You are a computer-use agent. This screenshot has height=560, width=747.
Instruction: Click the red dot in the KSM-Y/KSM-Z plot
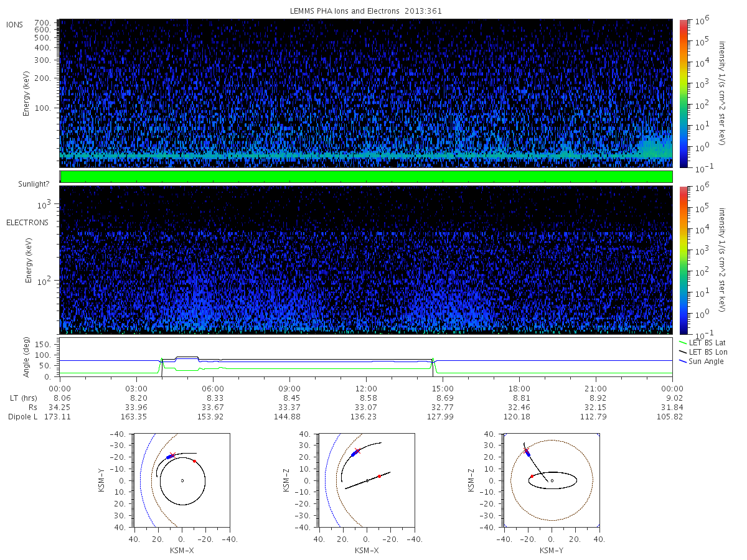tap(532, 476)
